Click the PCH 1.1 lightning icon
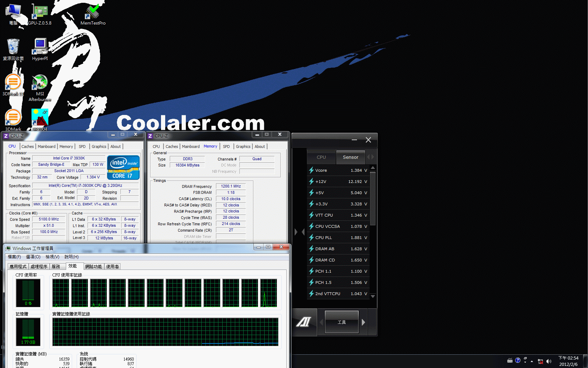The height and width of the screenshot is (368, 588). coord(311,271)
